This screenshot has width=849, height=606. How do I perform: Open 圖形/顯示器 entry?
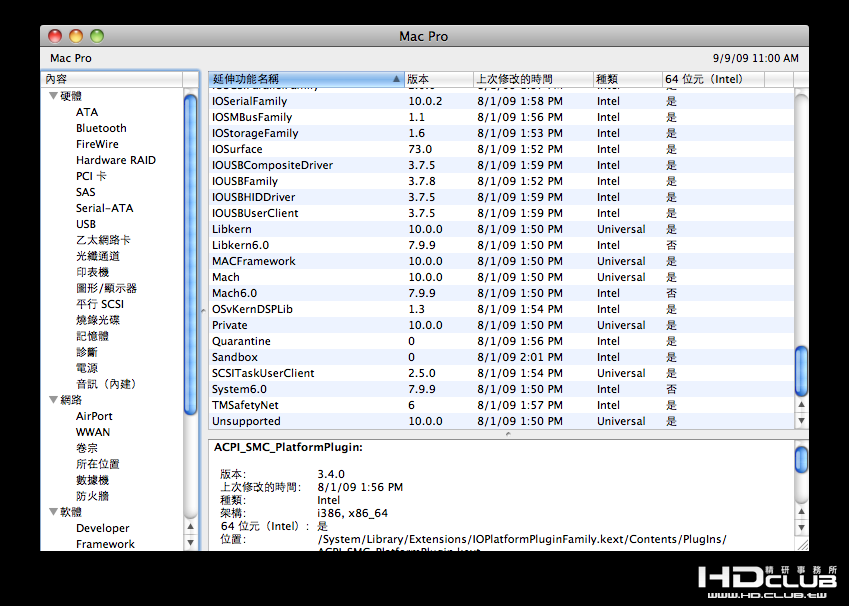pos(106,288)
